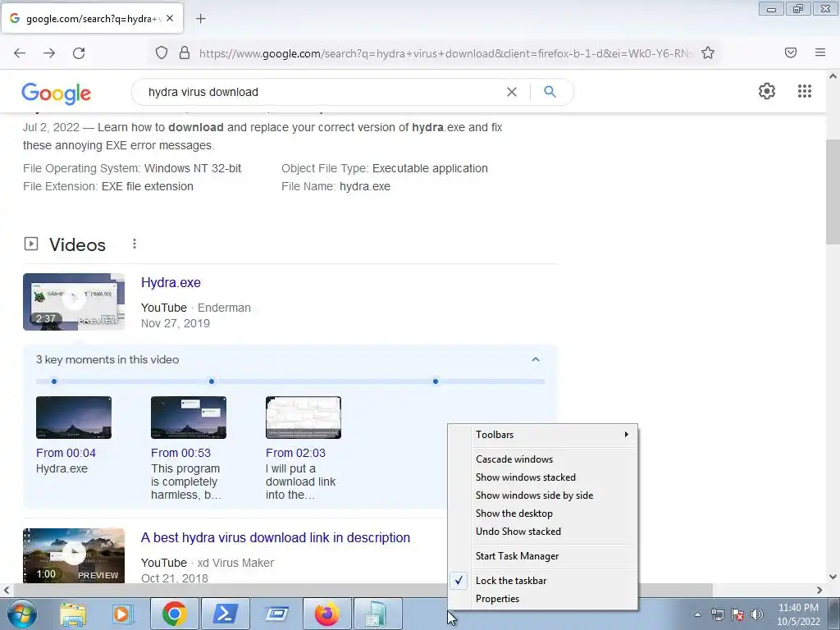Go back with the browser back arrow
The image size is (840, 630).
[20, 53]
